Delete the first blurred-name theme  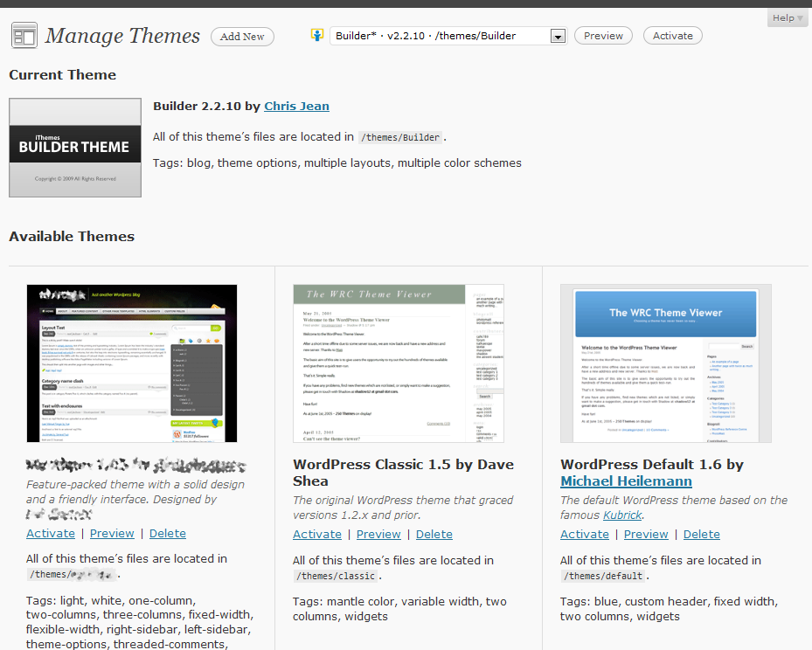point(168,534)
